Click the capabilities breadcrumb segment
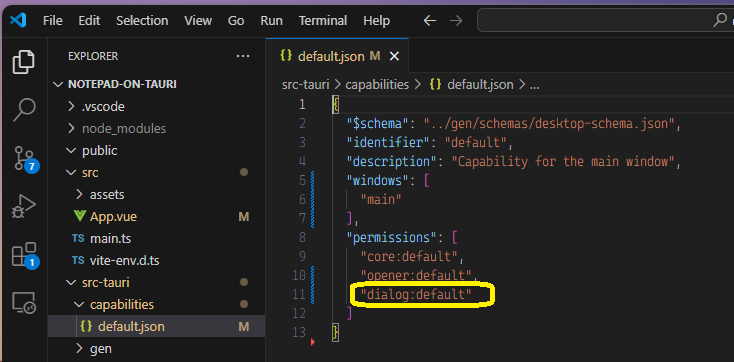The height and width of the screenshot is (362, 734). [x=377, y=85]
